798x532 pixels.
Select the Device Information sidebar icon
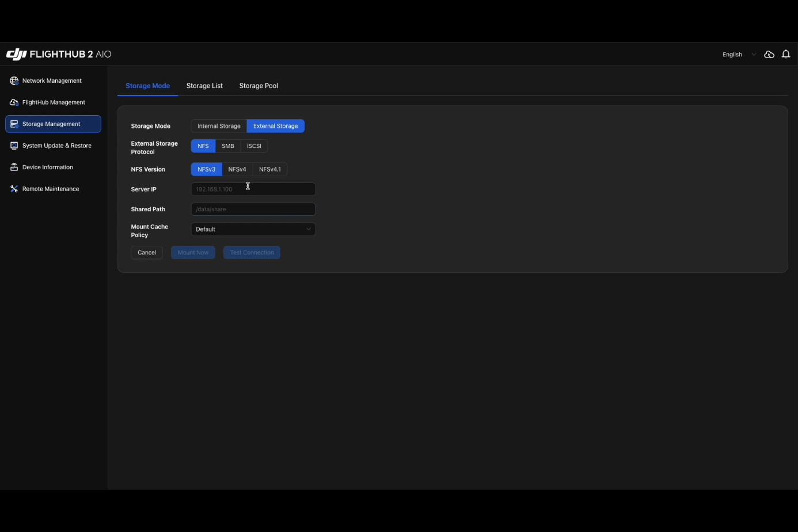14,167
